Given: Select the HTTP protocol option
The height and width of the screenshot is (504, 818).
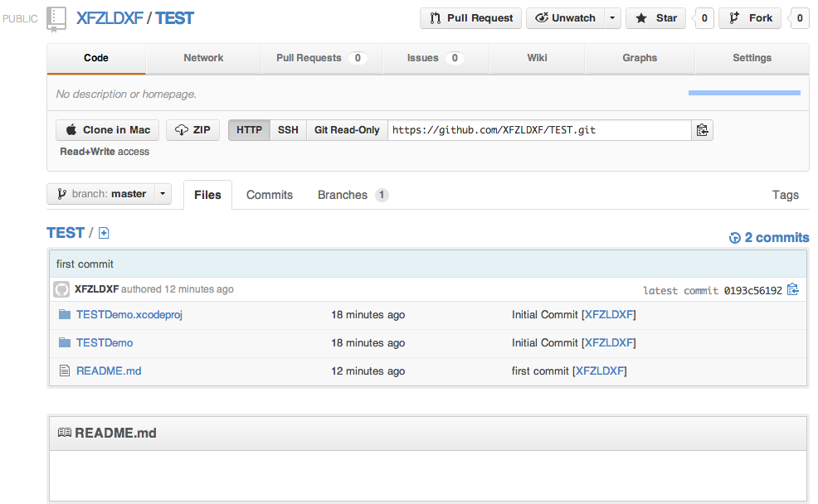Looking at the screenshot, I should 249,130.
